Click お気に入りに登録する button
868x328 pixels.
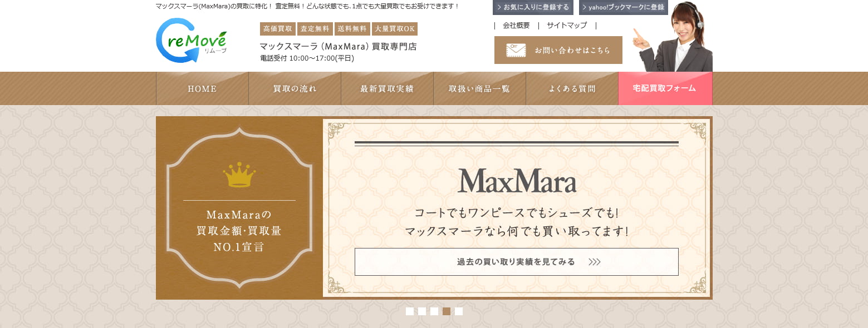pos(533,7)
